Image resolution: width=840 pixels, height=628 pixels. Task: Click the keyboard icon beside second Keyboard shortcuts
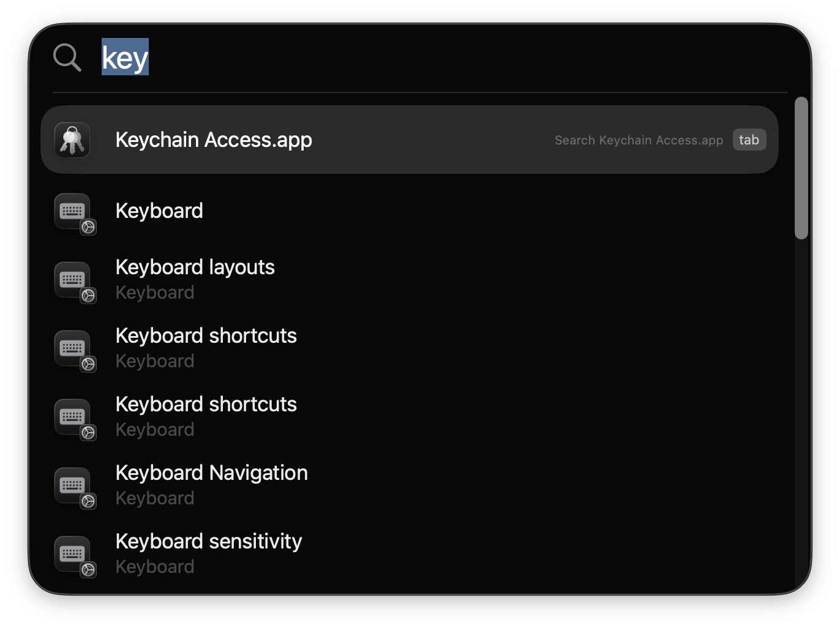click(x=72, y=419)
